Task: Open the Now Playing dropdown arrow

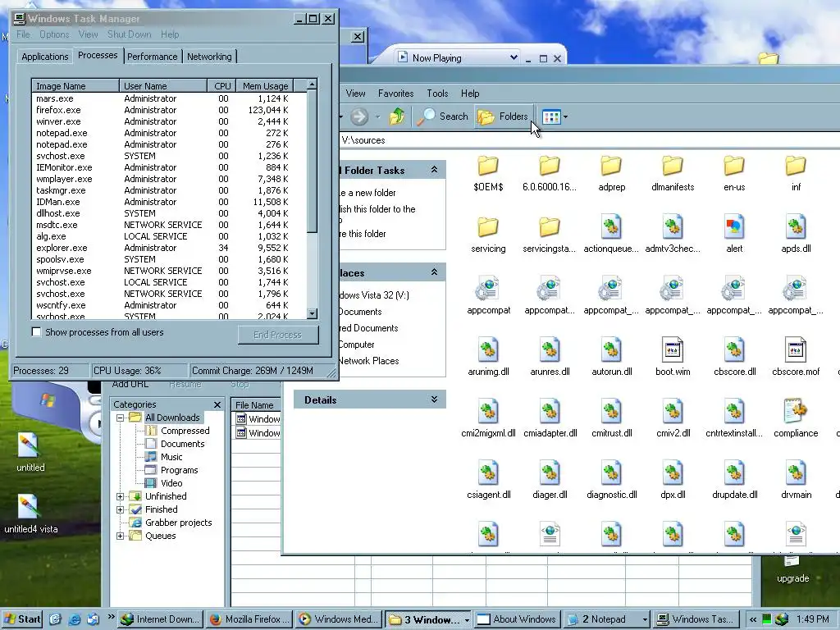Action: tap(514, 57)
